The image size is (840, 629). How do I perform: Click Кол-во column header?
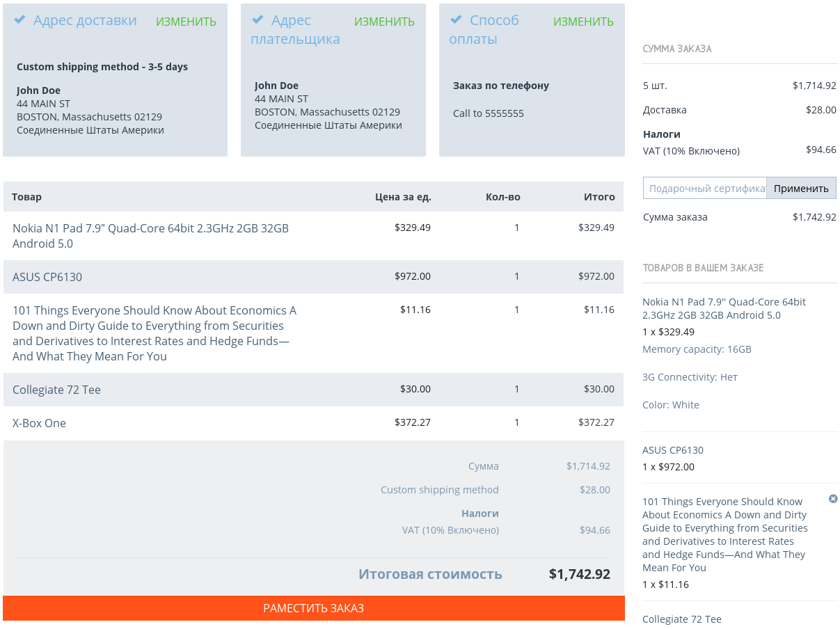(502, 197)
